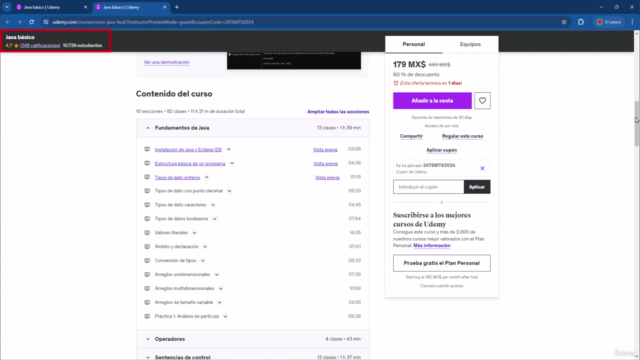Focus the Introducir el cupón field

(x=428, y=187)
